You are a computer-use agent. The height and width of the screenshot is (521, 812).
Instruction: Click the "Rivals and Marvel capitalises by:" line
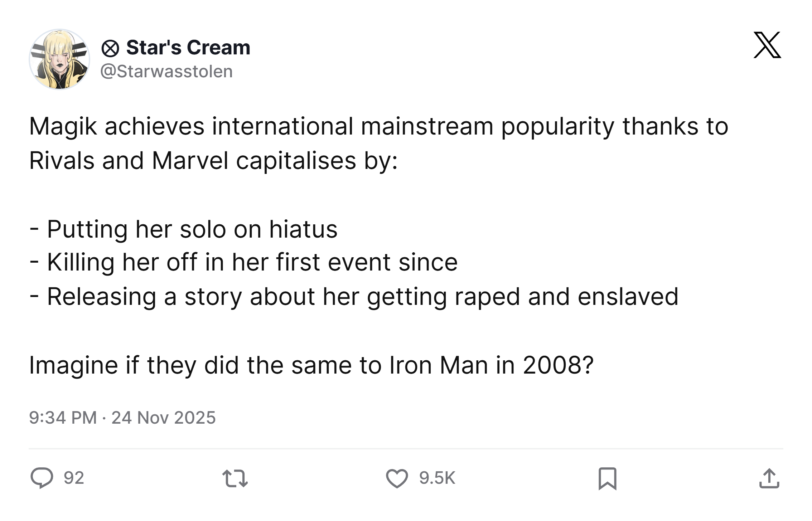[213, 160]
